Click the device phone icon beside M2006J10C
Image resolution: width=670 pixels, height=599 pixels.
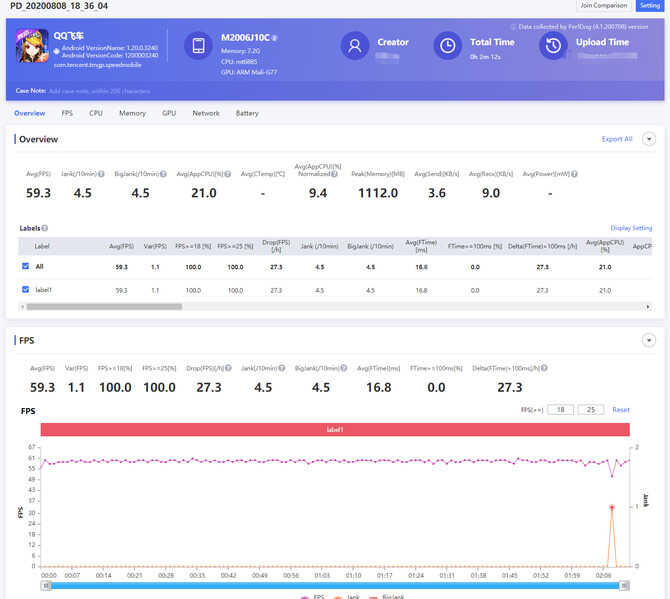198,45
